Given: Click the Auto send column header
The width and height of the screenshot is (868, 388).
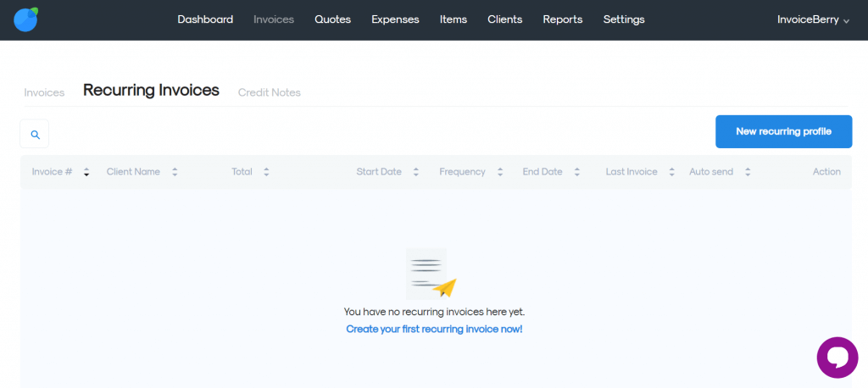Looking at the screenshot, I should coord(711,172).
